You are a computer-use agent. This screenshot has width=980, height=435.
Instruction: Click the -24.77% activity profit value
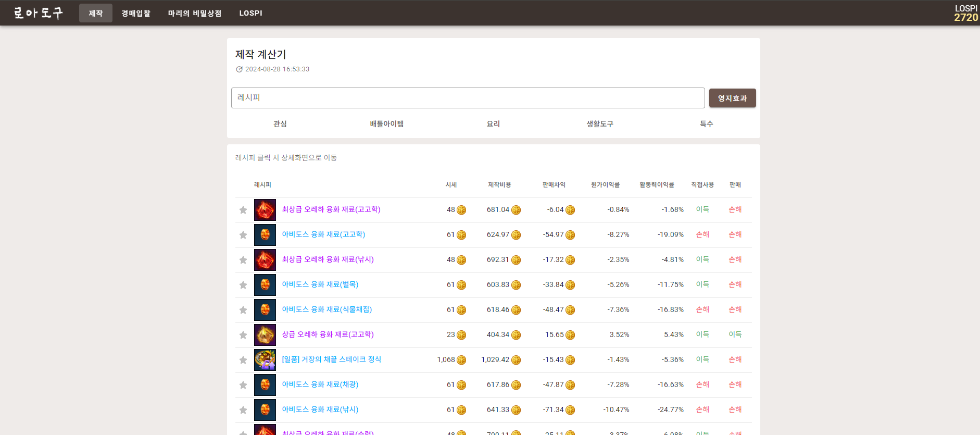tap(671, 409)
